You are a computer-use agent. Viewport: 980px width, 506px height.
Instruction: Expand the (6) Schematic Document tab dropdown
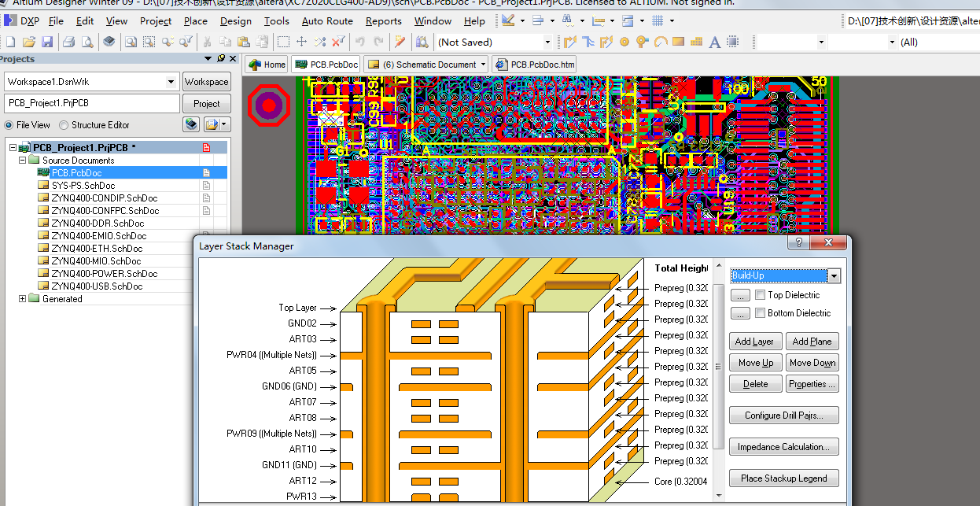pos(483,65)
